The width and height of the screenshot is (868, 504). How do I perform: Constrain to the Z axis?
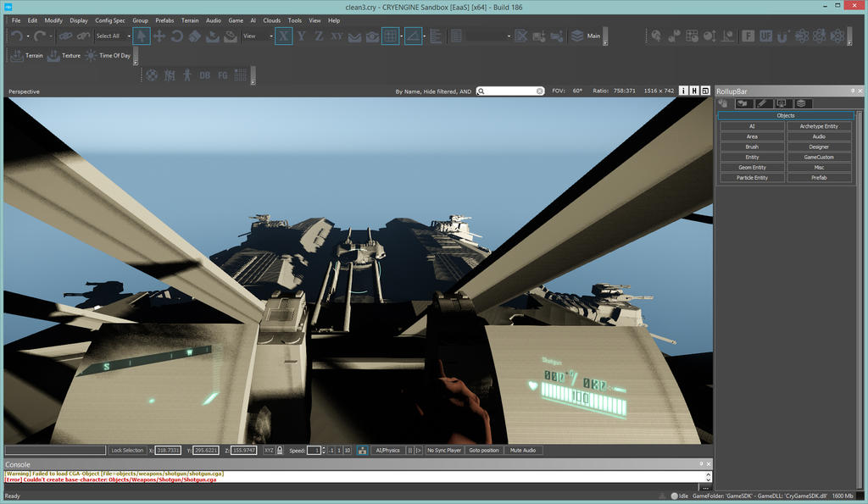pyautogui.click(x=320, y=36)
